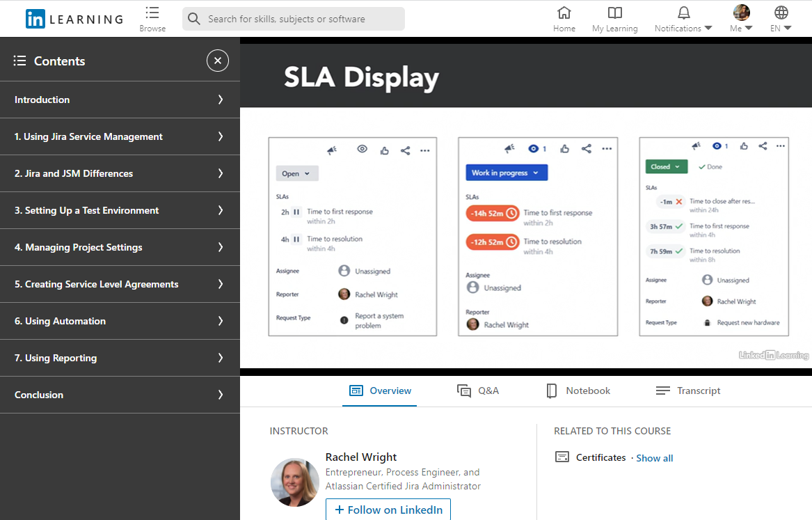The width and height of the screenshot is (812, 520).
Task: Select the Home icon
Action: pyautogui.click(x=564, y=13)
